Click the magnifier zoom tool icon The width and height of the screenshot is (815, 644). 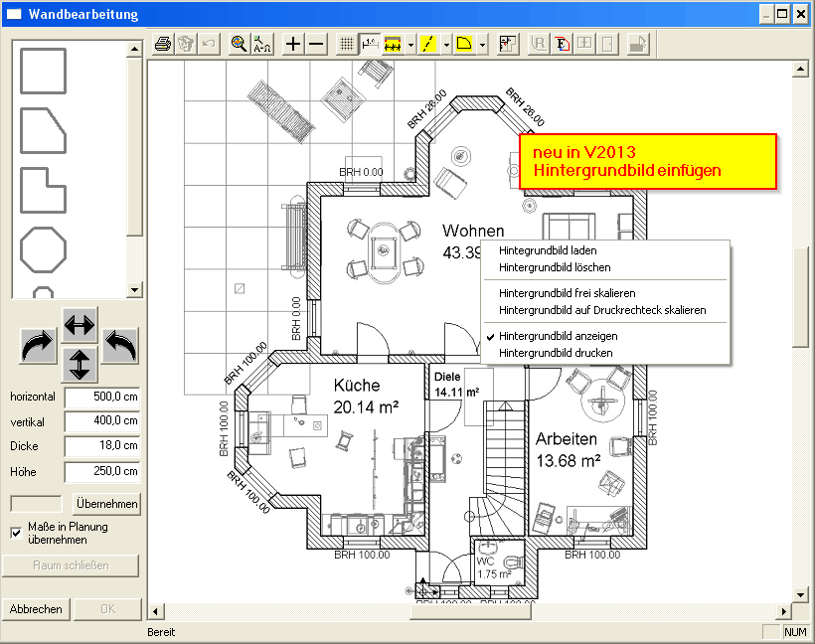tap(239, 44)
